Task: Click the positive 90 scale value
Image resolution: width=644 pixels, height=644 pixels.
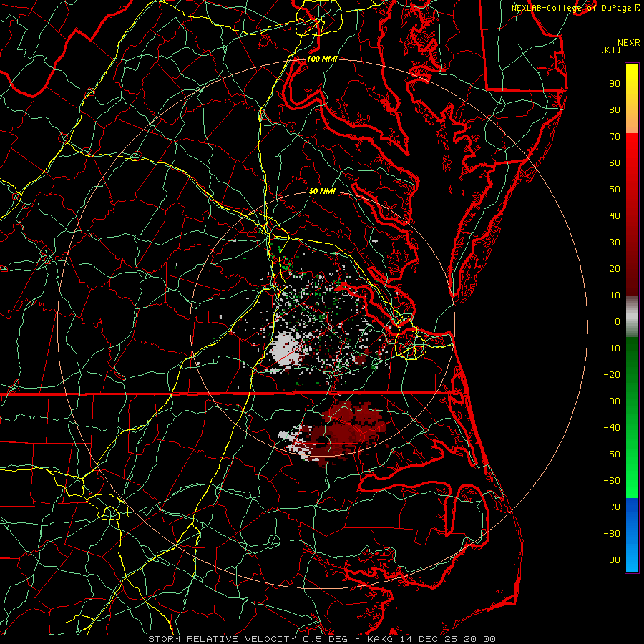Action: 615,84
